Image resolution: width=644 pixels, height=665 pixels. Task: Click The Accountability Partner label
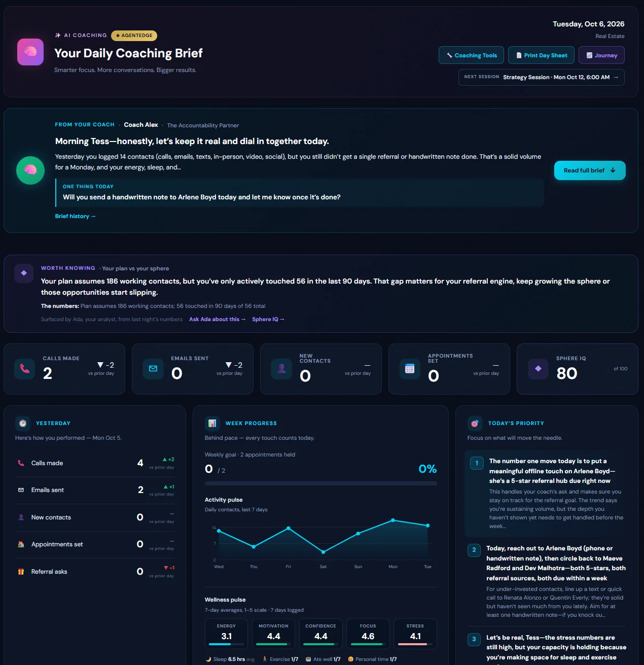pyautogui.click(x=203, y=125)
